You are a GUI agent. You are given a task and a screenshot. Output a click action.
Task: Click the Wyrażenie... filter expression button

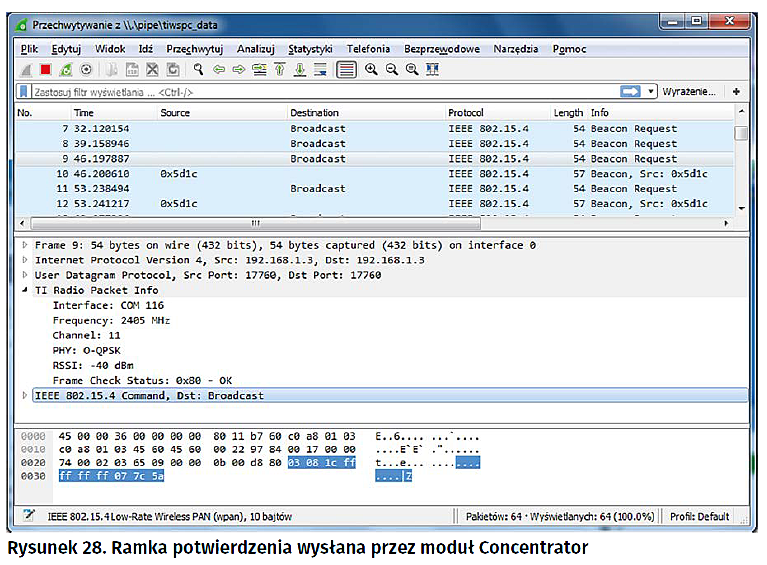689,92
